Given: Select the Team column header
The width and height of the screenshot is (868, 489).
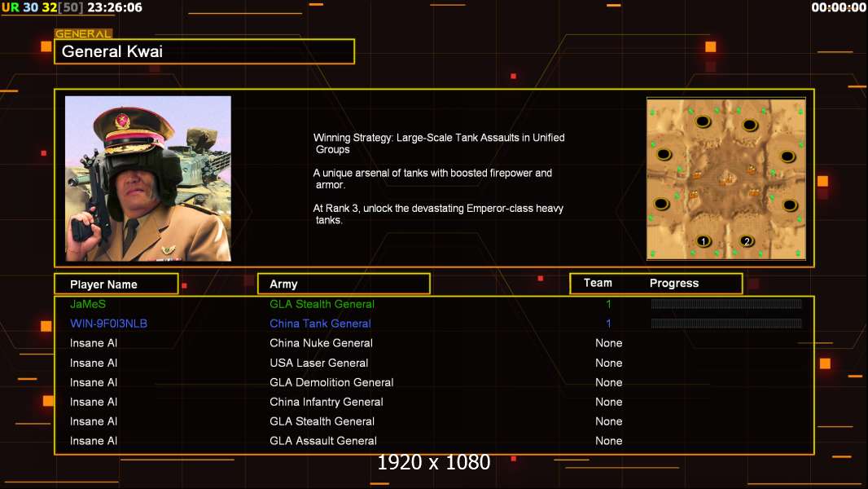Looking at the screenshot, I should click(x=598, y=283).
